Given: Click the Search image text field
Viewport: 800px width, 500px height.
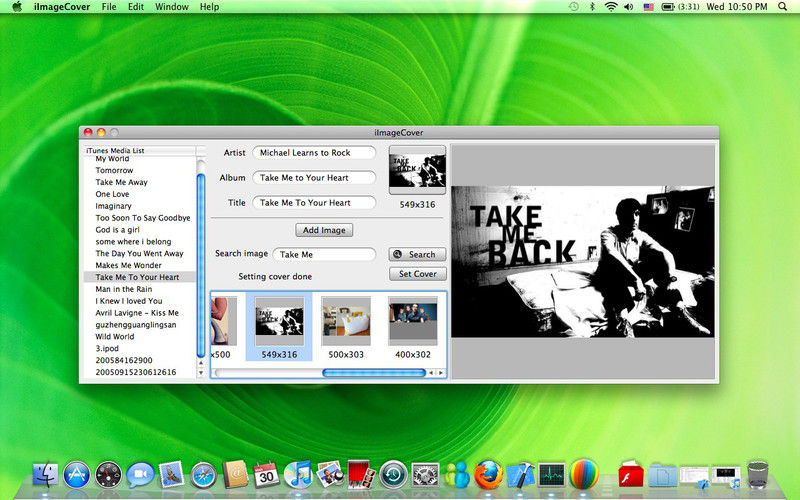Looking at the screenshot, I should (324, 254).
